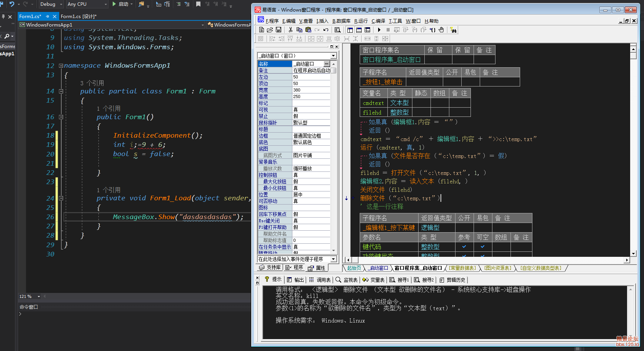The width and height of the screenshot is (644, 351).
Task: Open the WindowsFormsApp1 project scope dropdown
Action: 112,25
